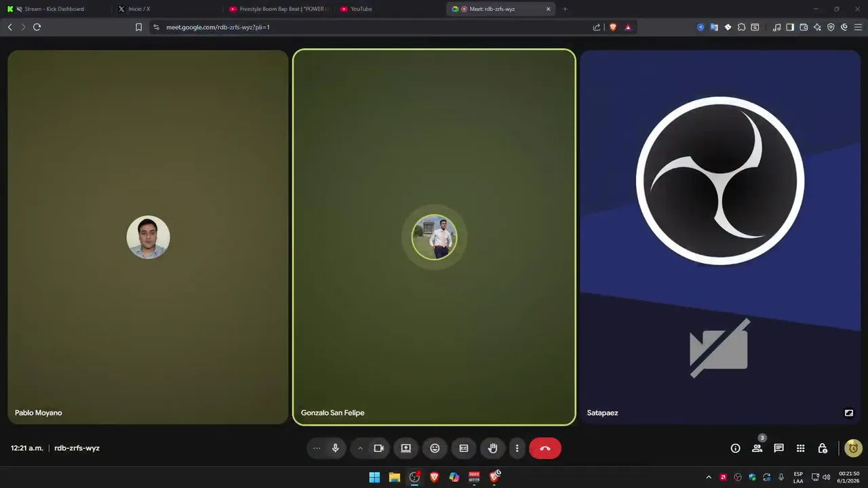Open the Brave playlist music-note icon
This screenshot has height=488, width=868.
click(x=776, y=27)
